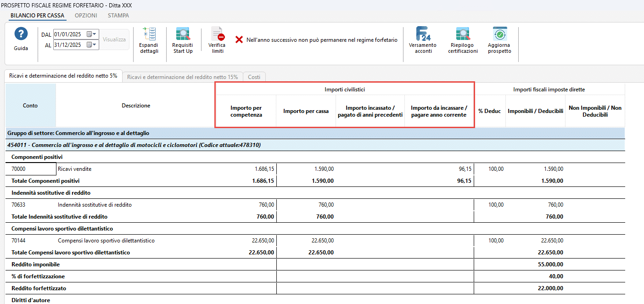Viewport: 644px width, 304px height.
Task: Click 1.686,15 in the Ricavi vendite row
Action: (264, 169)
